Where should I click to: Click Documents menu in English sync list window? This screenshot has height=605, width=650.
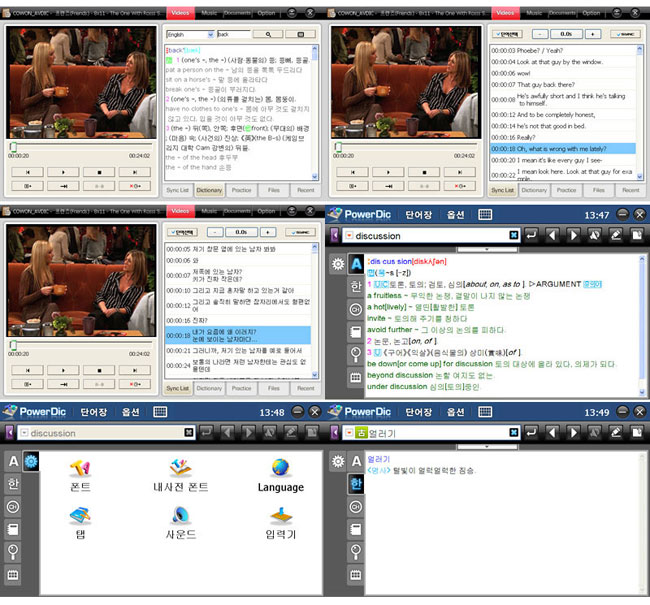(x=562, y=13)
